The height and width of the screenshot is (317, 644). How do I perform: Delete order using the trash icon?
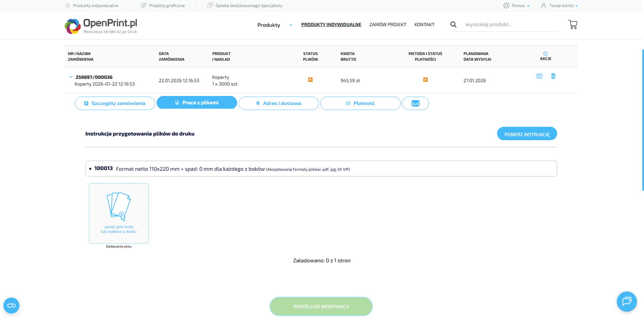[553, 76]
